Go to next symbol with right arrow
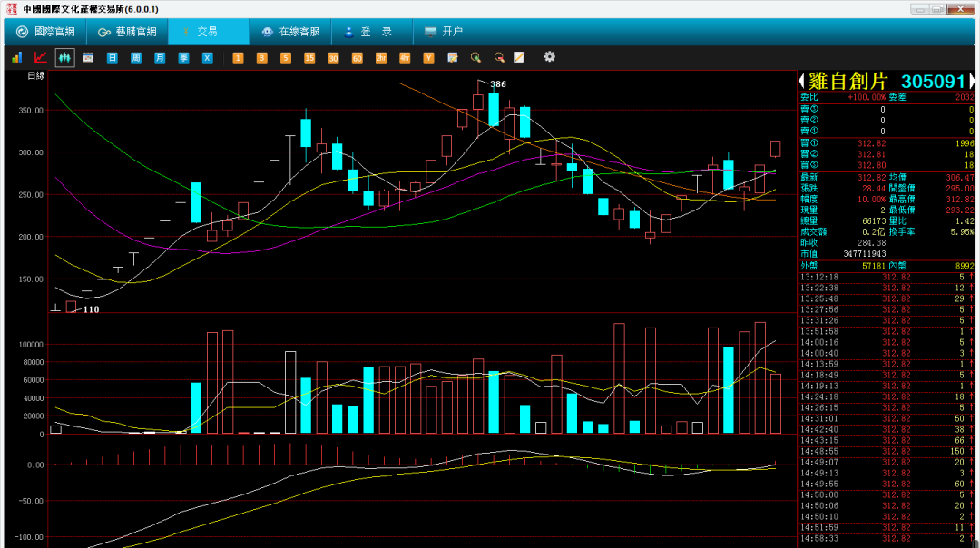 pos(972,82)
